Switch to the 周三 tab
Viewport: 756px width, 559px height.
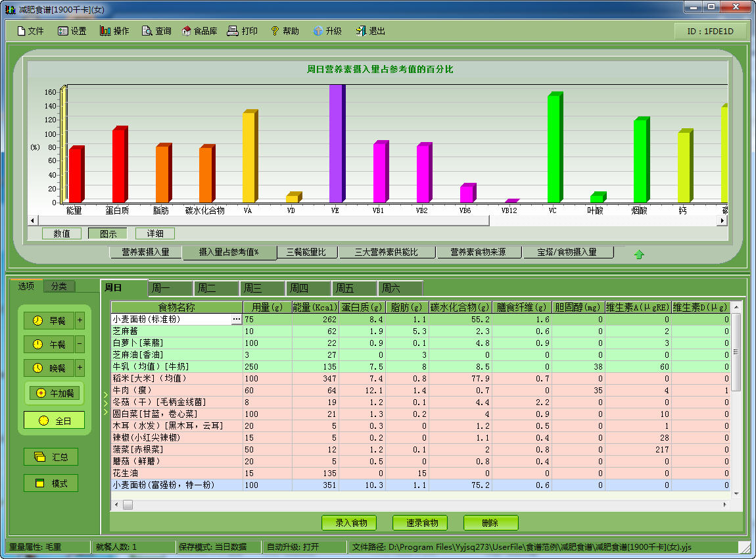coord(261,287)
